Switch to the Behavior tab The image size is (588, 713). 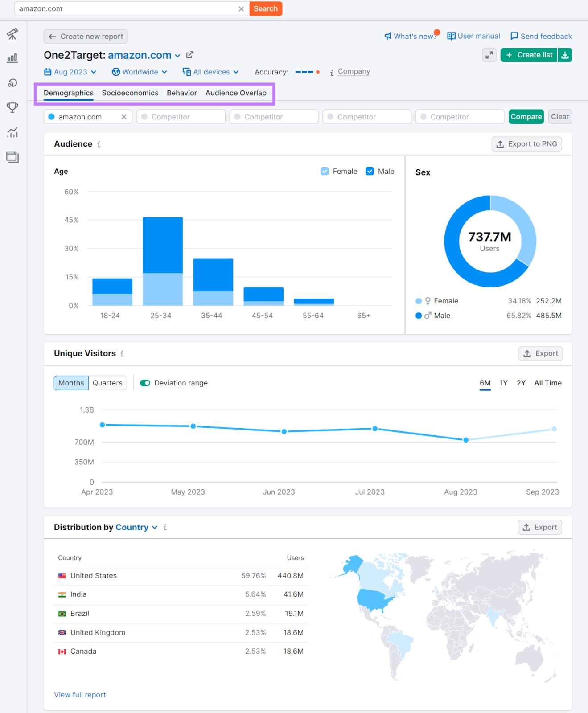(182, 93)
